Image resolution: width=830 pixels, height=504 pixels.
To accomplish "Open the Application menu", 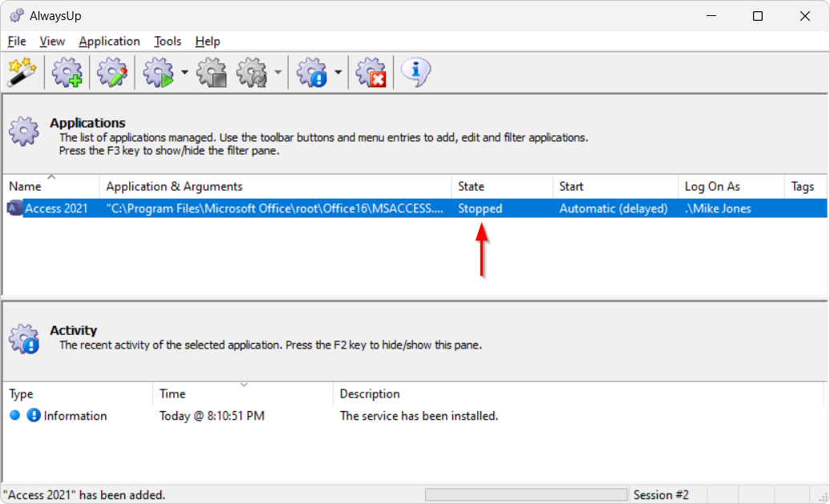I will tap(109, 41).
